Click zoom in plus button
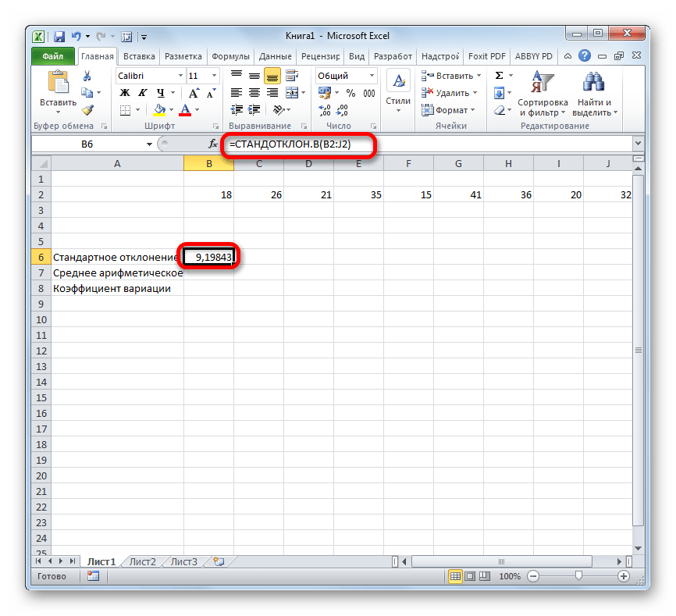676x616 pixels. (624, 576)
